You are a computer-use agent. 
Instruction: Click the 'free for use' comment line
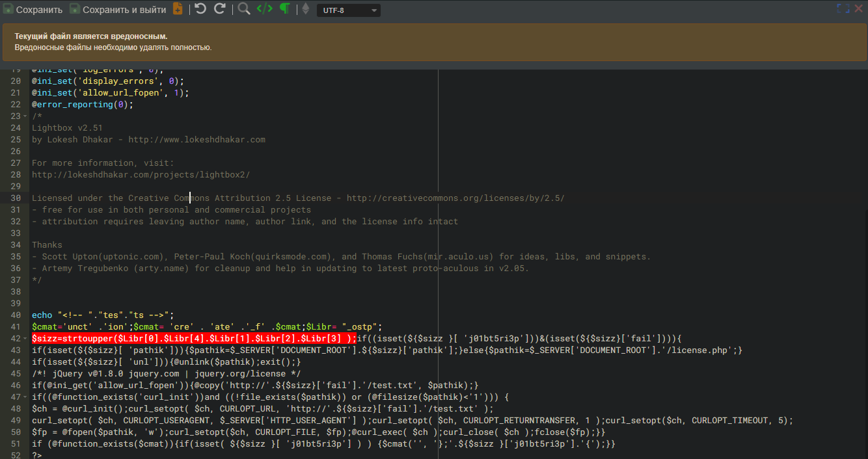coord(171,210)
